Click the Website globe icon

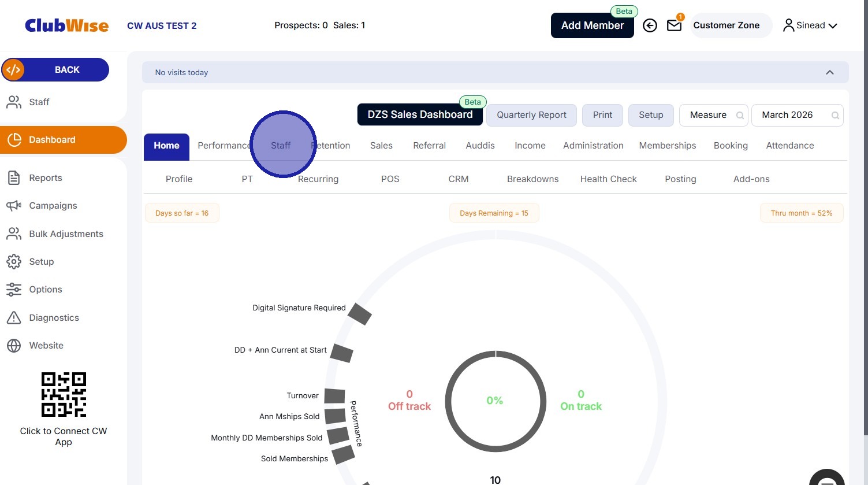[x=14, y=346]
